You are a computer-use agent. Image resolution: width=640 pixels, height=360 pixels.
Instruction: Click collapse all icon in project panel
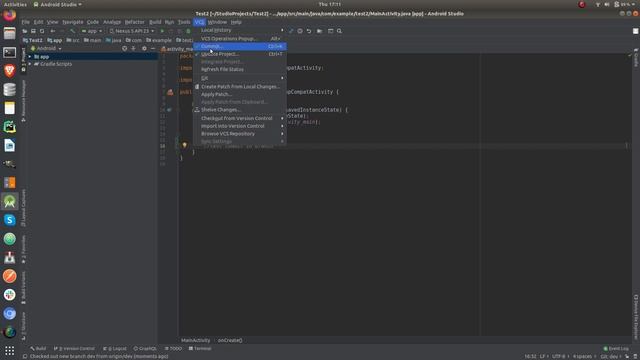133,48
